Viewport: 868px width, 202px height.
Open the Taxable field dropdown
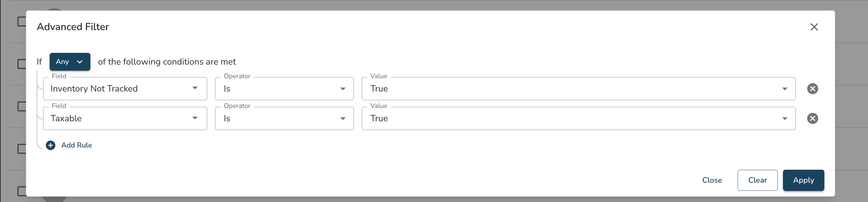click(x=125, y=118)
